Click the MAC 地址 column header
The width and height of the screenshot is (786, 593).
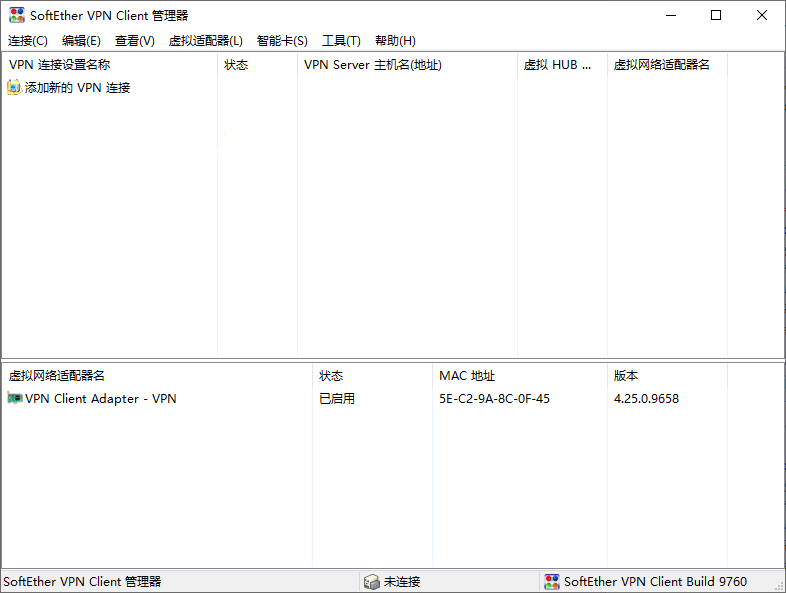(520, 375)
